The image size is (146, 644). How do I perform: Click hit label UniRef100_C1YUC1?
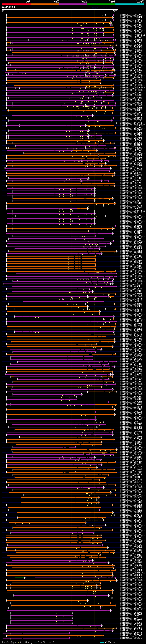[131, 45]
